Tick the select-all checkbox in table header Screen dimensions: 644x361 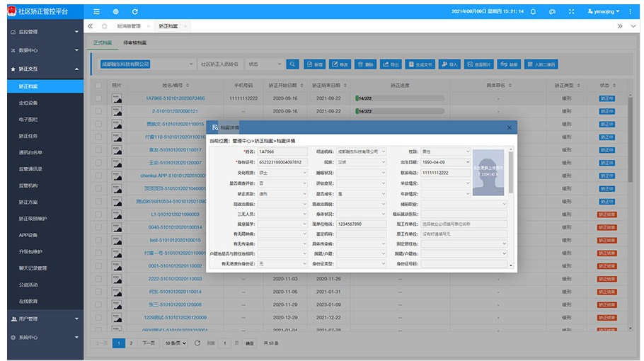coord(98,86)
